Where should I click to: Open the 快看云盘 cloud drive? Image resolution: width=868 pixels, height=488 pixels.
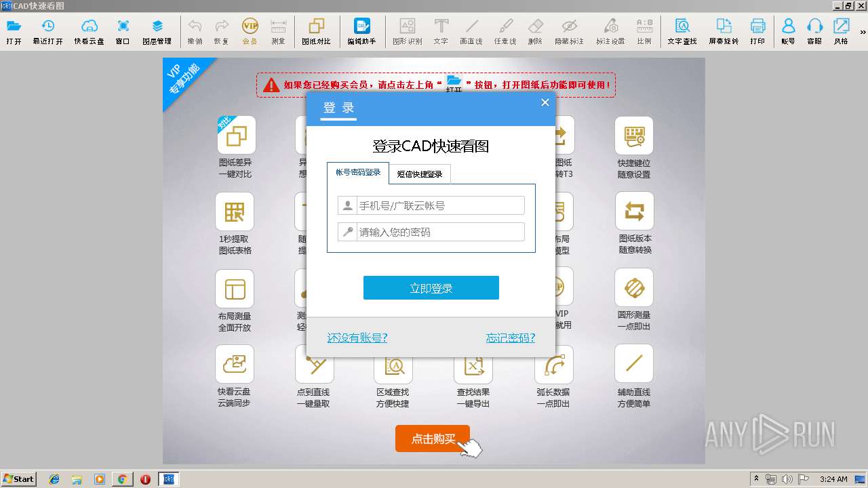[x=90, y=32]
